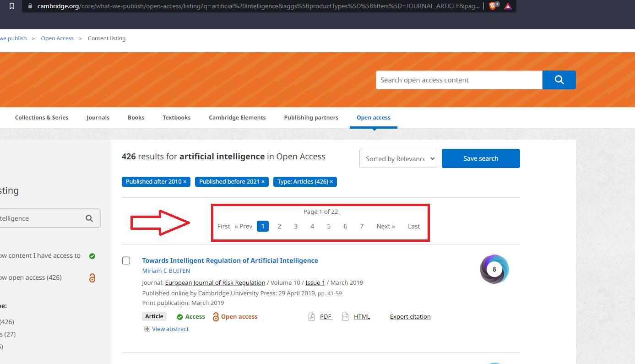Open the Collections & Series tab
The image size is (635, 364).
pyautogui.click(x=42, y=118)
